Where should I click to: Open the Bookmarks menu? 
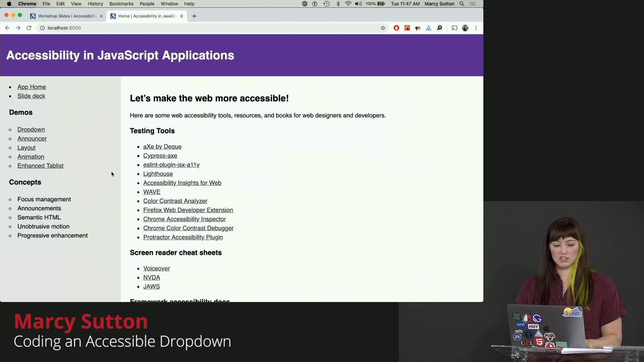[121, 4]
